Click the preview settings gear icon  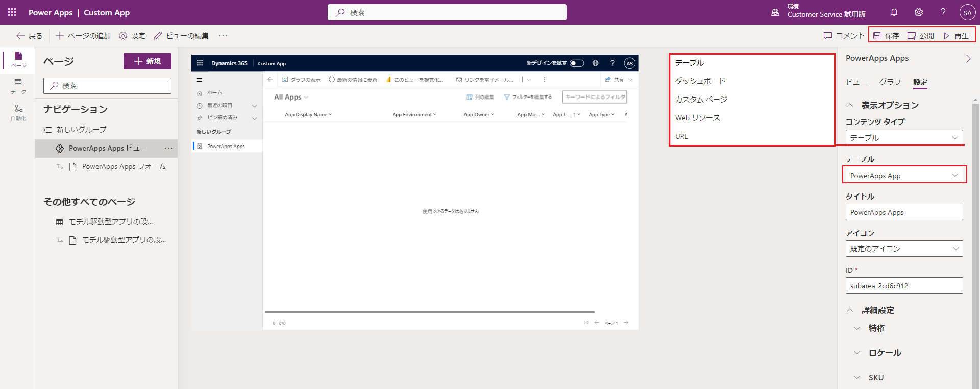click(x=595, y=63)
